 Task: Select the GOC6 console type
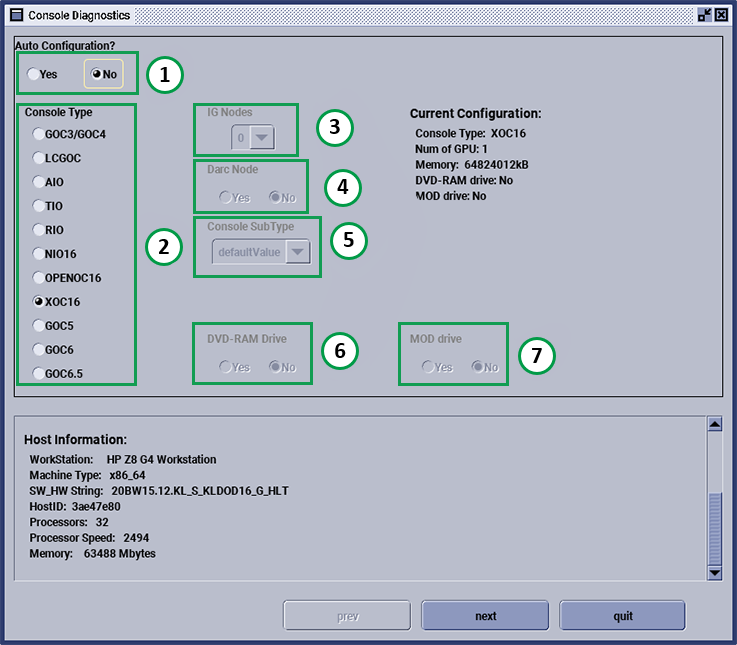point(38,350)
